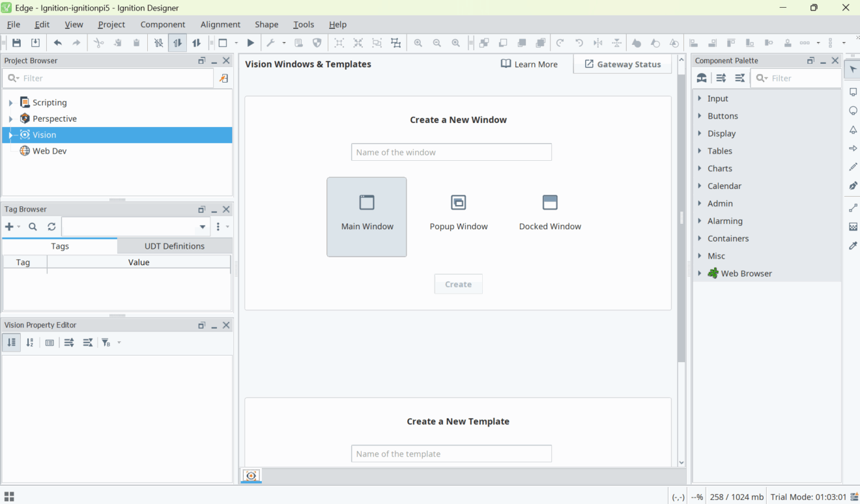Refresh the Tag Browser
The height and width of the screenshot is (504, 860).
pos(51,227)
